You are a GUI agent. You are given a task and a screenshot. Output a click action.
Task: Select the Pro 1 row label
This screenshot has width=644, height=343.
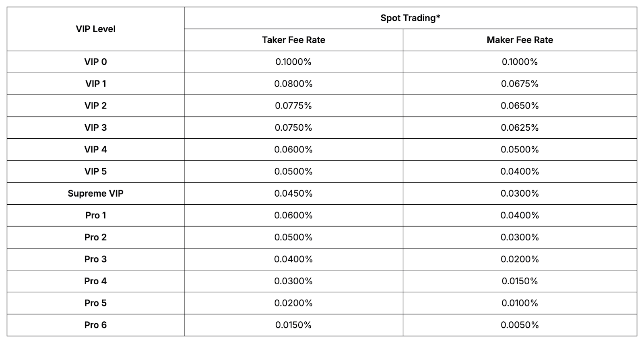(x=95, y=215)
